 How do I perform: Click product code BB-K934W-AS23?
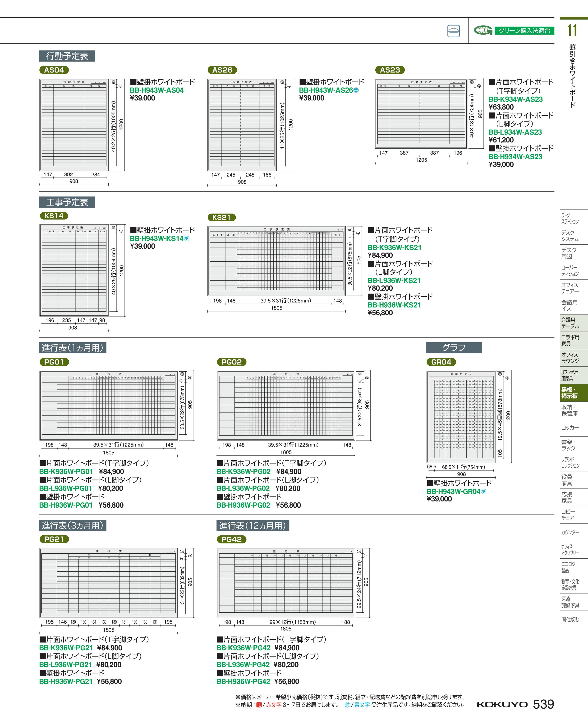[x=515, y=100]
